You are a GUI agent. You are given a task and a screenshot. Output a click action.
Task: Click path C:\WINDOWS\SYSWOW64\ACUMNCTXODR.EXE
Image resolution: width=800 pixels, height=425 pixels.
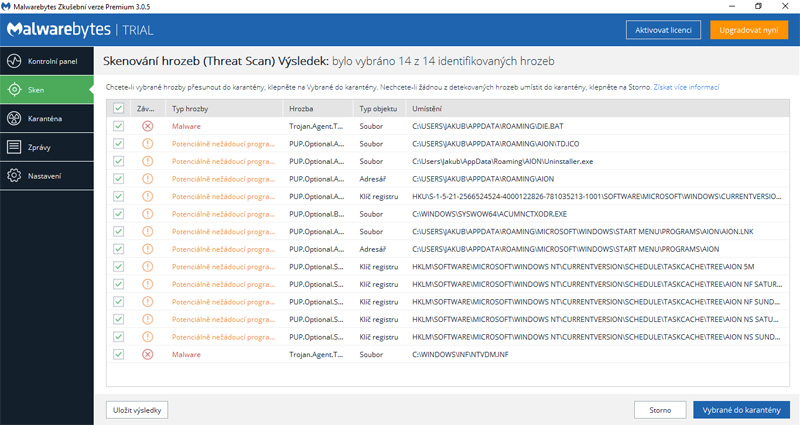pos(489,214)
